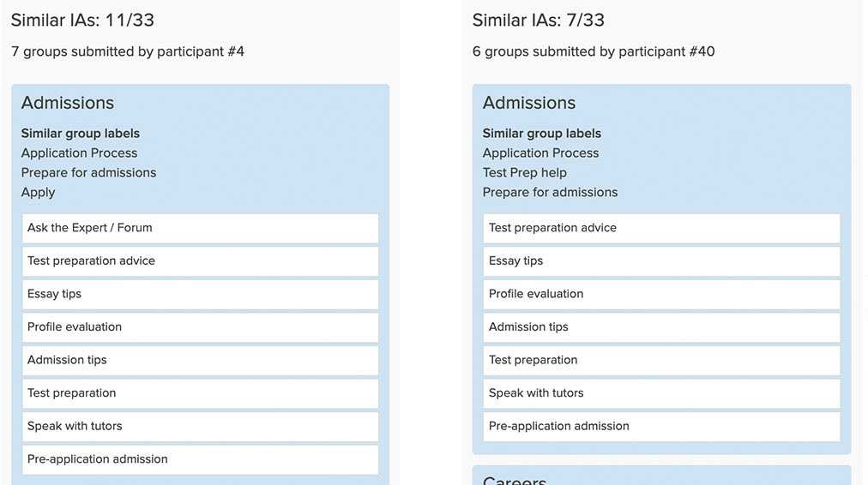Select 'Admission tips' card in participant #4 group
Image resolution: width=868 pixels, height=485 pixels.
201,361
